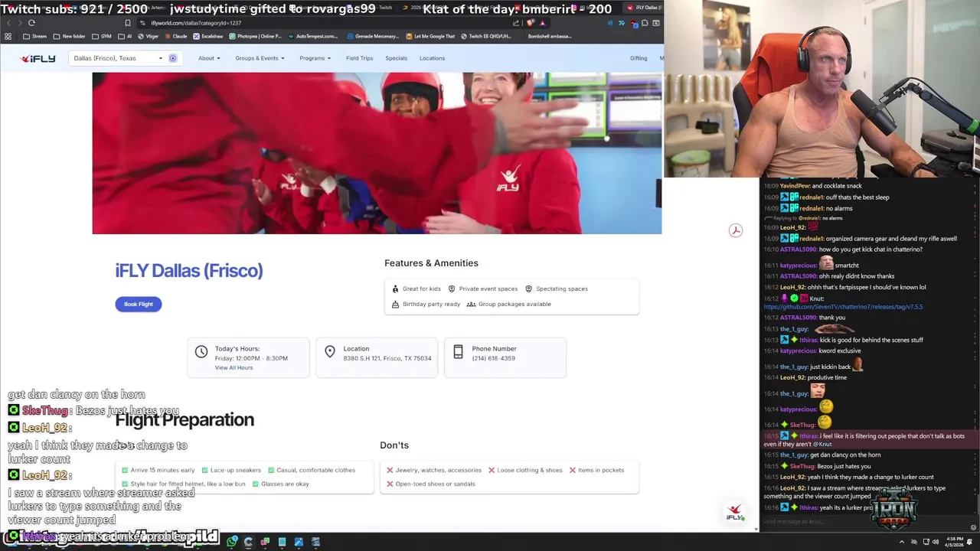980x551 pixels.
Task: Expand the About menu
Action: 209,58
